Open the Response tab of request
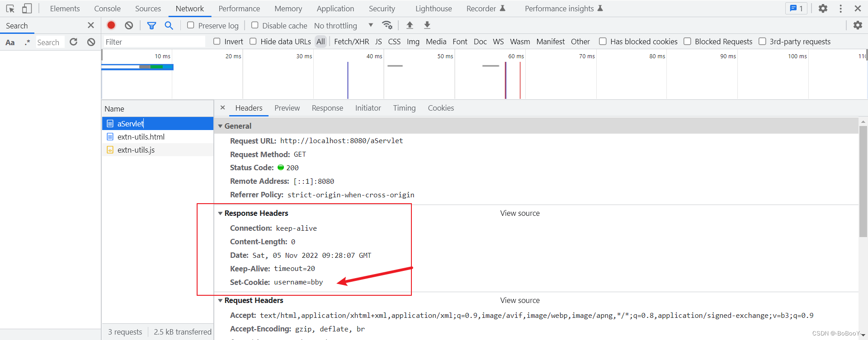 [327, 108]
